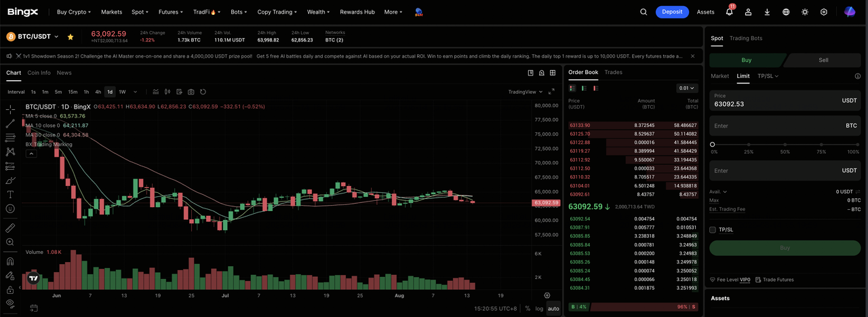
Task: Open chart axis settings gear
Action: coord(547,295)
